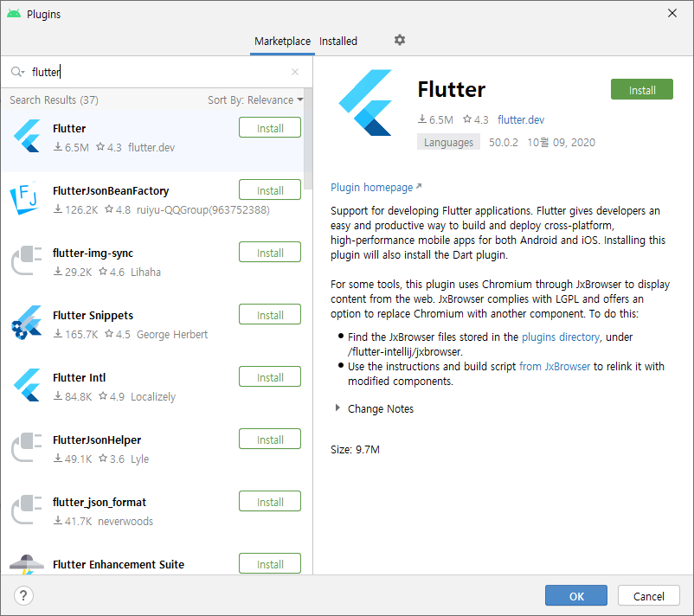Open the plugins settings gear menu
Screen dimensions: 694x616
[399, 41]
